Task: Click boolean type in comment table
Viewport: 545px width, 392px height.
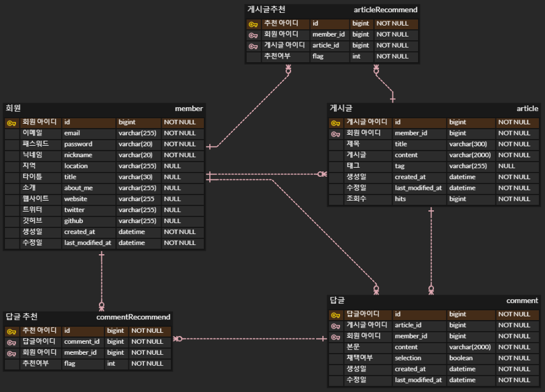Action: tap(461, 358)
